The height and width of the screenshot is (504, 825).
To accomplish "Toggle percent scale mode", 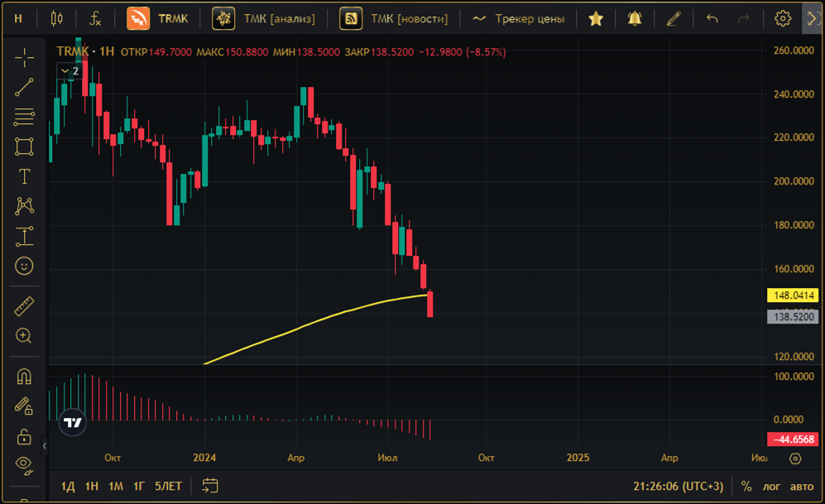I will point(746,486).
